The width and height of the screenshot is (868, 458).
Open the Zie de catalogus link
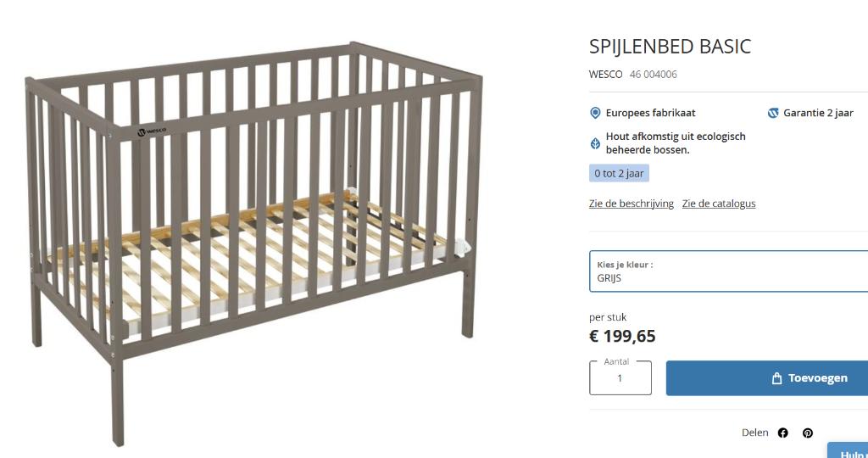click(718, 204)
